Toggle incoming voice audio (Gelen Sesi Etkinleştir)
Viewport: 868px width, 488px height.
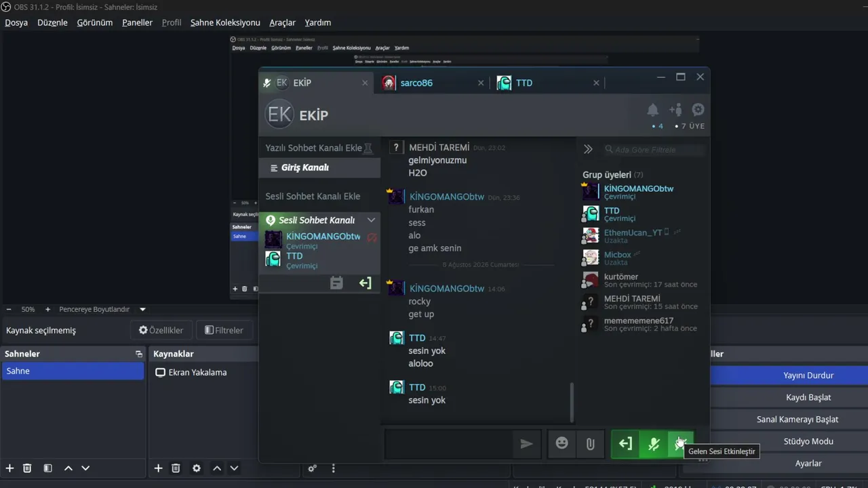click(x=681, y=444)
